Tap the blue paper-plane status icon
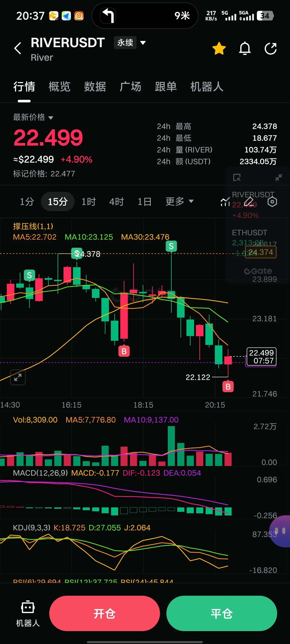 [66, 16]
